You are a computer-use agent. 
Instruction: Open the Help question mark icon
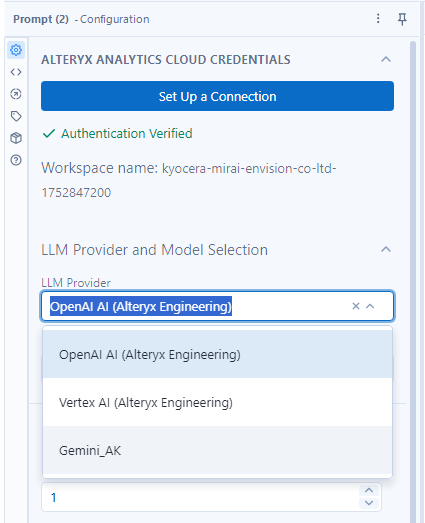pos(16,160)
